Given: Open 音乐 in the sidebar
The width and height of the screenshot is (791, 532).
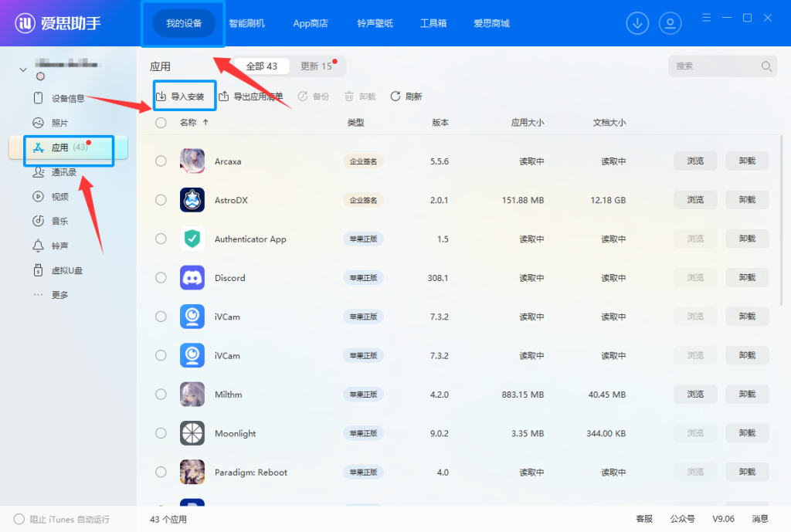Looking at the screenshot, I should [50, 221].
